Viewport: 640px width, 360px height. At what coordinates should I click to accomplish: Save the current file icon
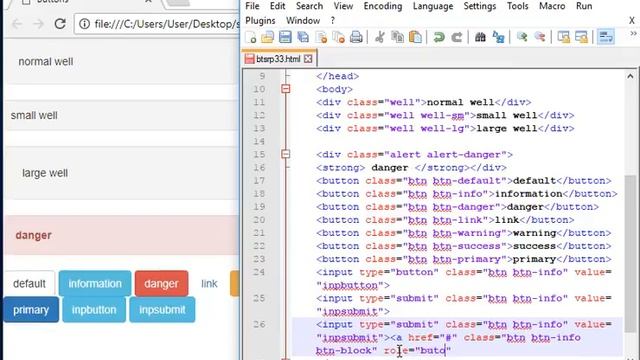(285, 38)
